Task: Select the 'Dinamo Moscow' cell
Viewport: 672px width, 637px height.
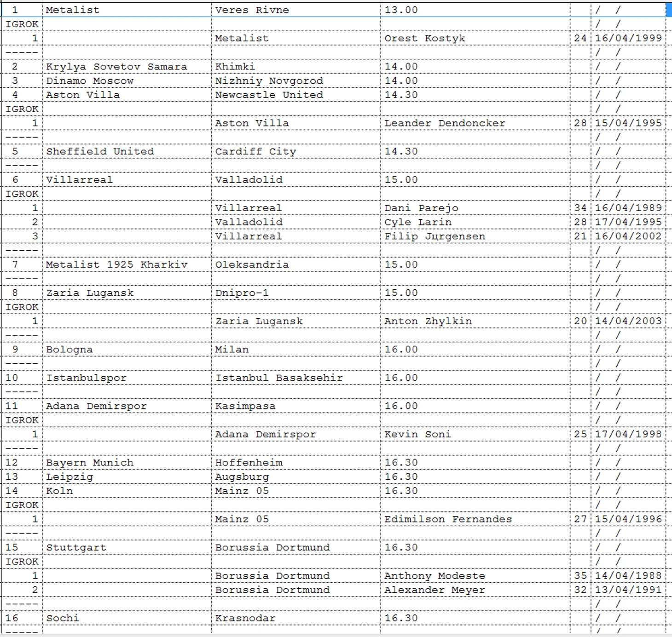Action: [x=127, y=80]
